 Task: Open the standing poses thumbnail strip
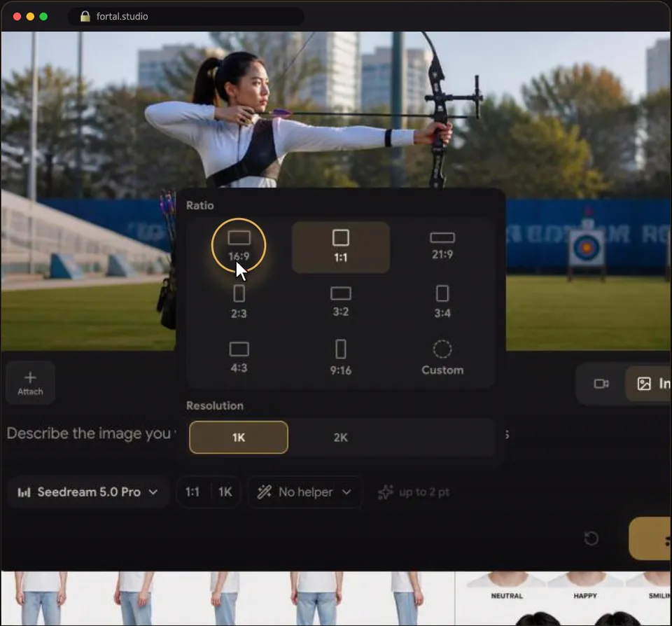(227, 598)
